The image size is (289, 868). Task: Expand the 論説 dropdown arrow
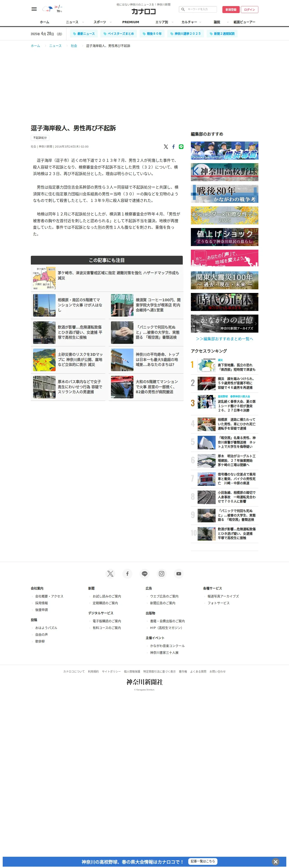(x=228, y=22)
